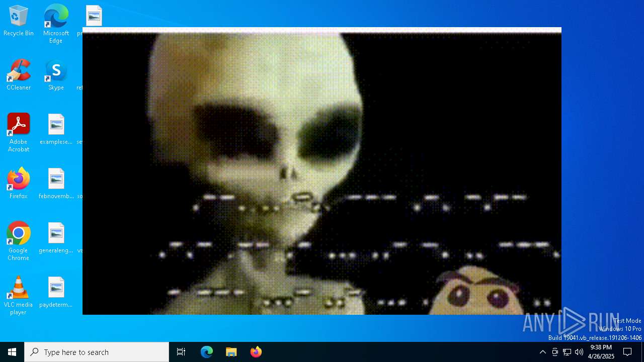Open the Microsoft Edge desktop shortcut

tap(56, 24)
